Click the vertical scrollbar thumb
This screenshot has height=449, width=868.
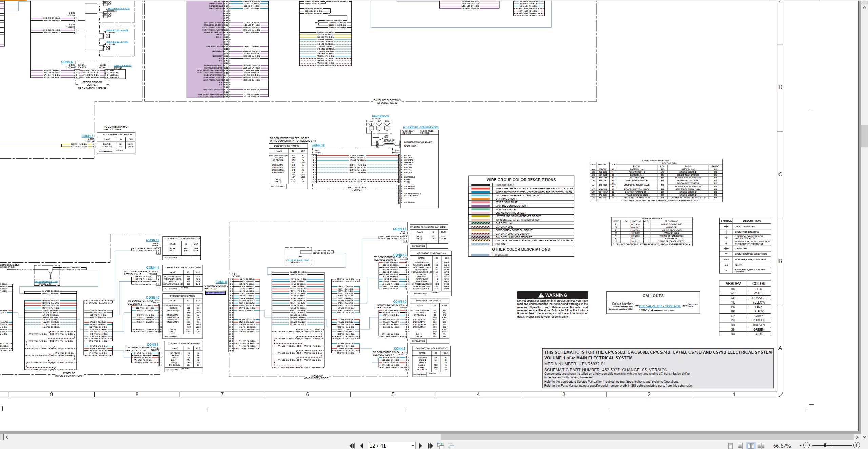(864, 136)
